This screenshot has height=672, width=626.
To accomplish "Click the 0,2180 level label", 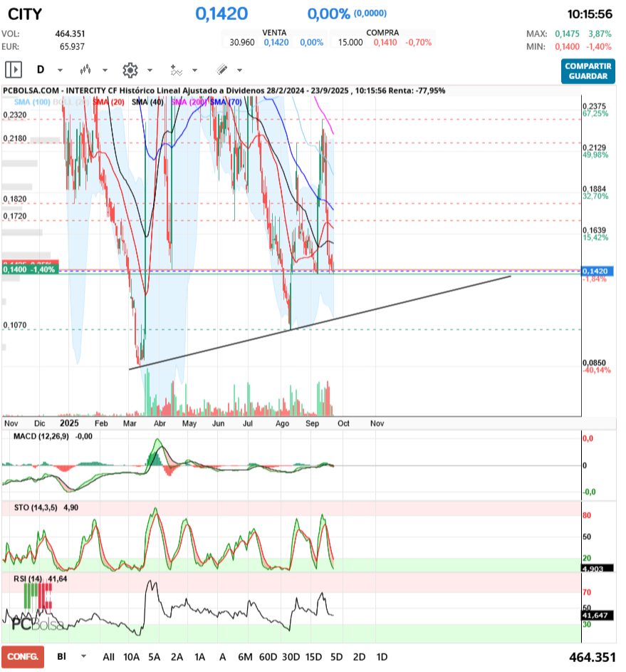I will [x=14, y=138].
